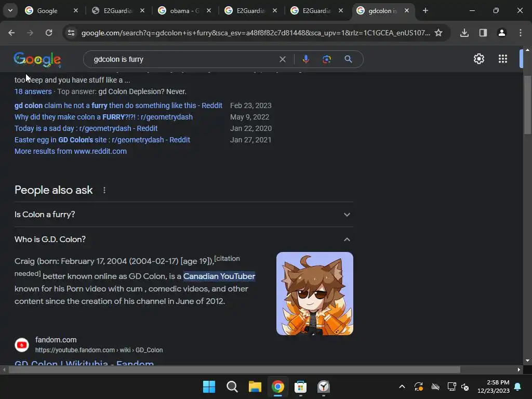Open File Explorer from taskbar

[255, 387]
